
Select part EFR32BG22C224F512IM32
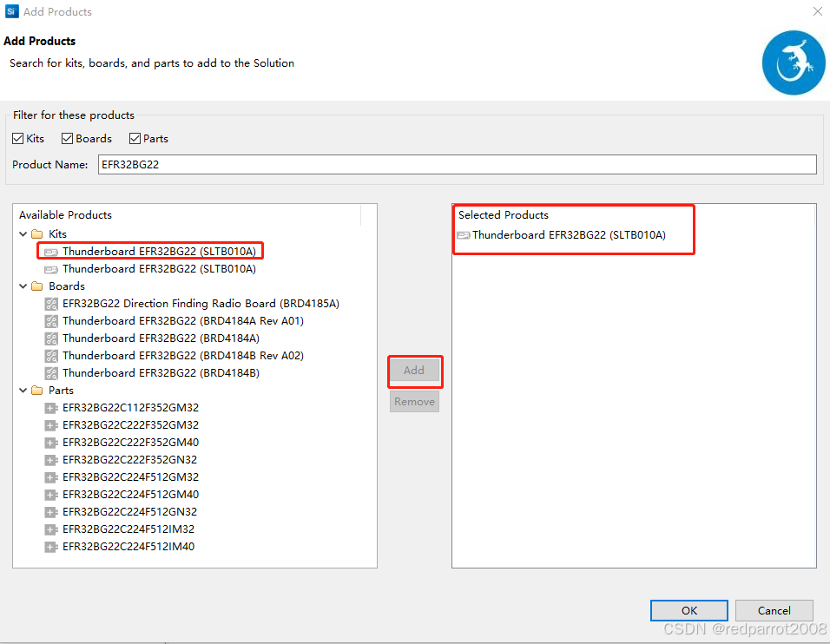[128, 529]
